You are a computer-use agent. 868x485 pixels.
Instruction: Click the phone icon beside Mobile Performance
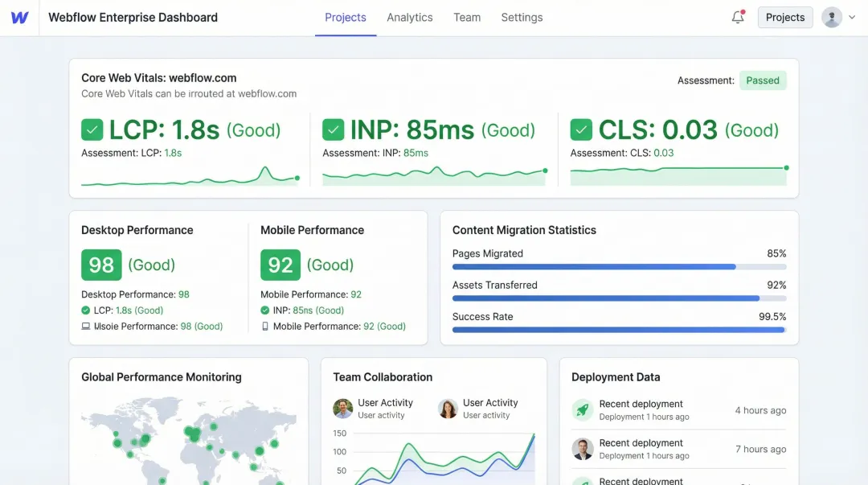pyautogui.click(x=265, y=327)
